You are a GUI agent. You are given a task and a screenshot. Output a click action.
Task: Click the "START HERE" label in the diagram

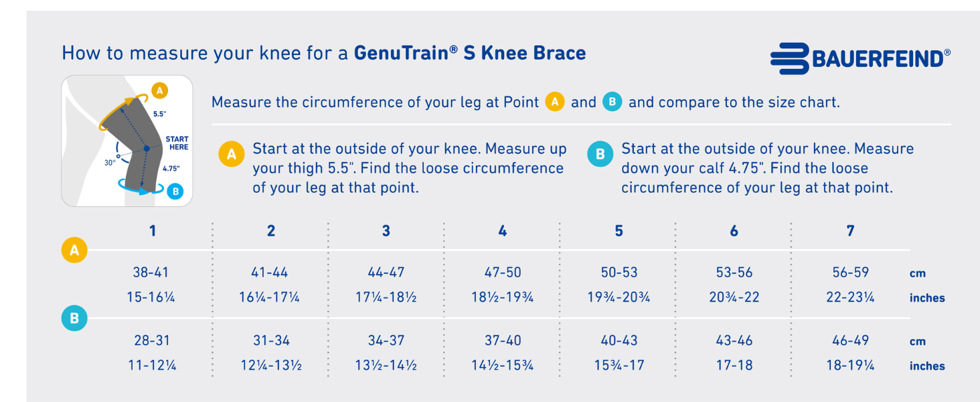click(177, 143)
